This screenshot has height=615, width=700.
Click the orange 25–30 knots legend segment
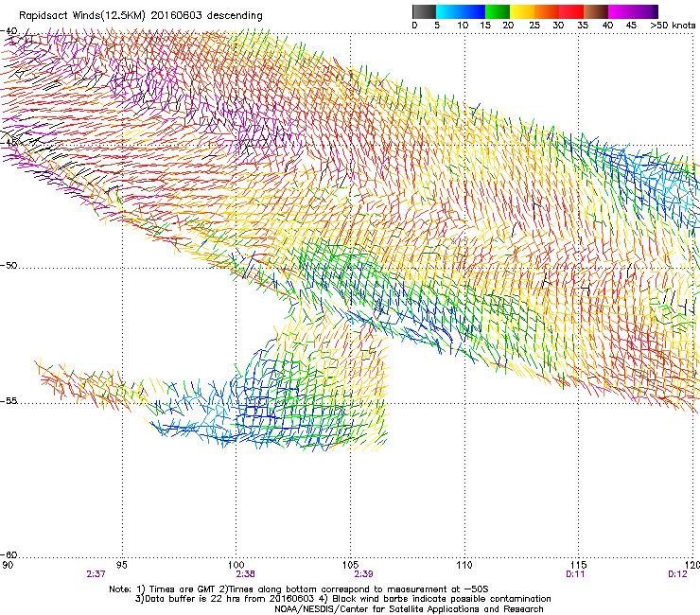tap(547, 11)
